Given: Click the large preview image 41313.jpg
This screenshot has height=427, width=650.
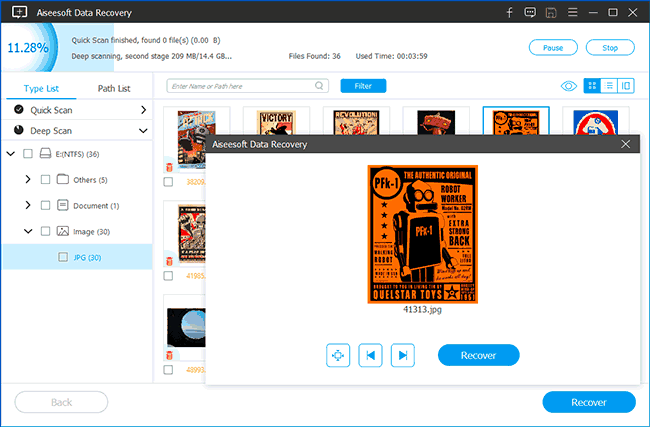Looking at the screenshot, I should pos(422,234).
